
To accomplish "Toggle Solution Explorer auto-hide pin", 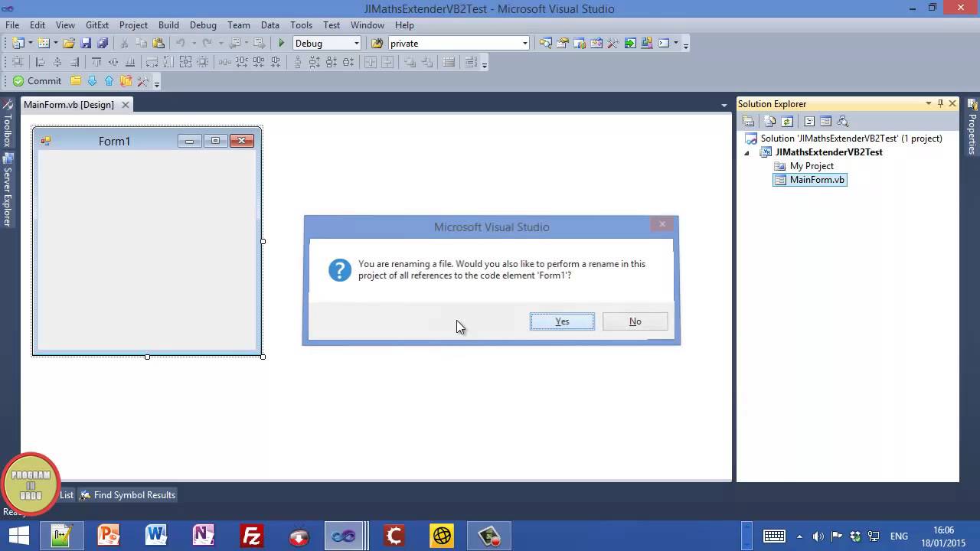I will pos(940,103).
